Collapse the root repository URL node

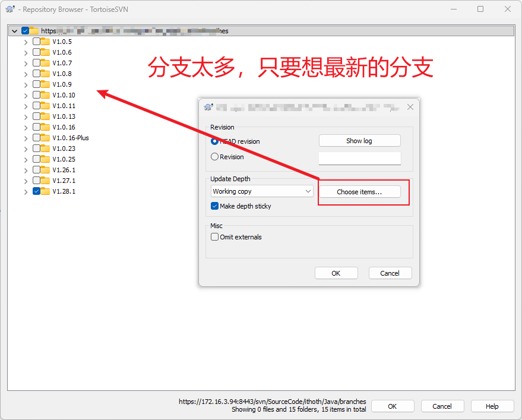14,31
